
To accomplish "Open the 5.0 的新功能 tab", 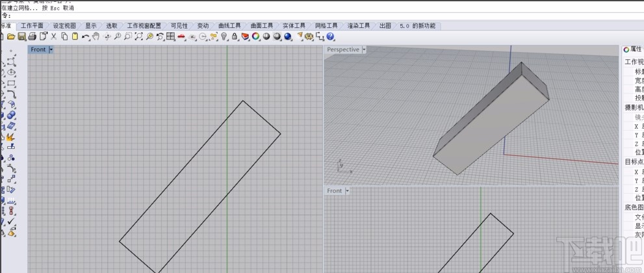I will tap(417, 26).
